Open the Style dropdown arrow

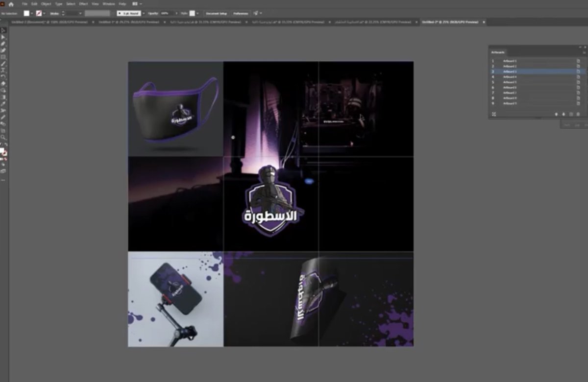pos(197,13)
